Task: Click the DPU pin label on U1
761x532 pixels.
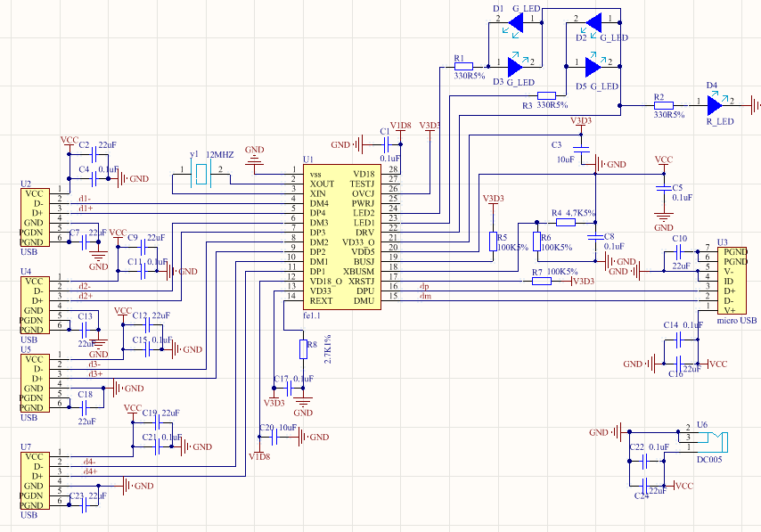Action: tap(365, 291)
